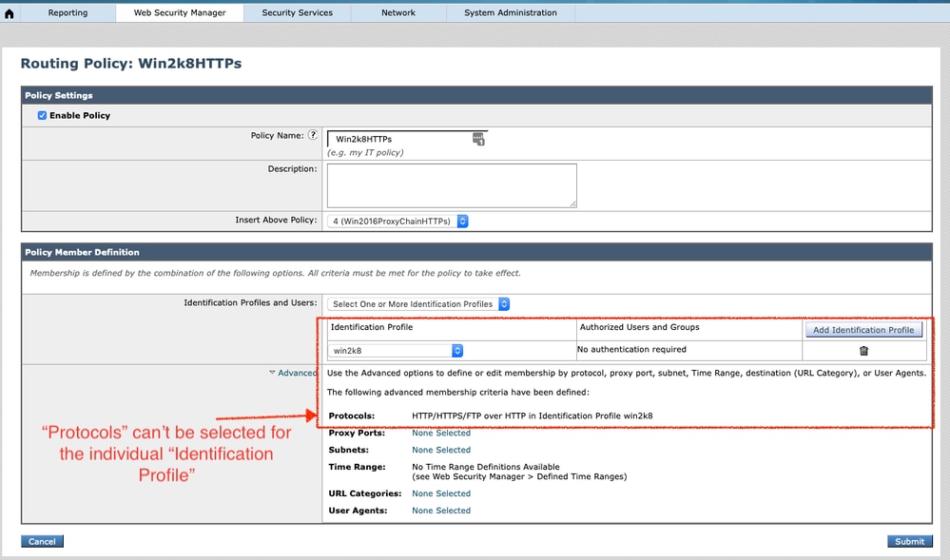The image size is (950, 560).
Task: Click the 'Identification Profile' column header
Action: tap(372, 327)
